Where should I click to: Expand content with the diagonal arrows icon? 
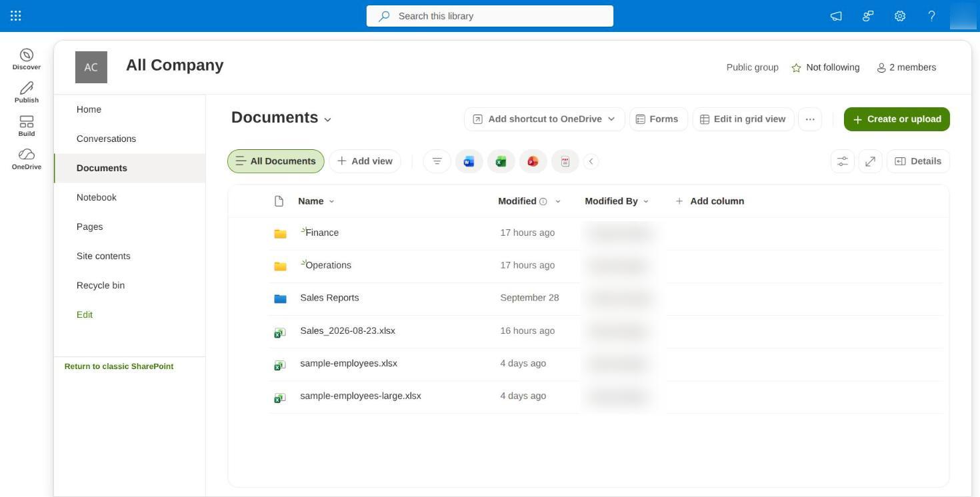(871, 161)
